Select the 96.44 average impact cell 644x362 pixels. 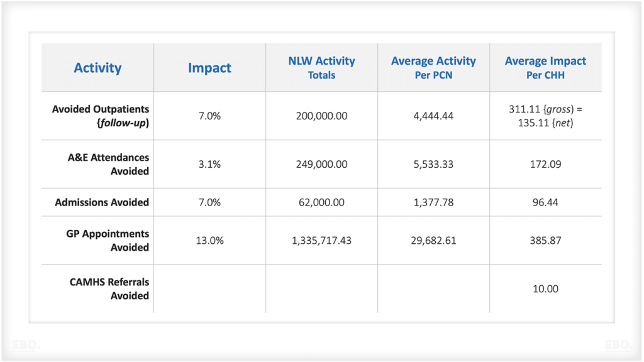pyautogui.click(x=545, y=202)
